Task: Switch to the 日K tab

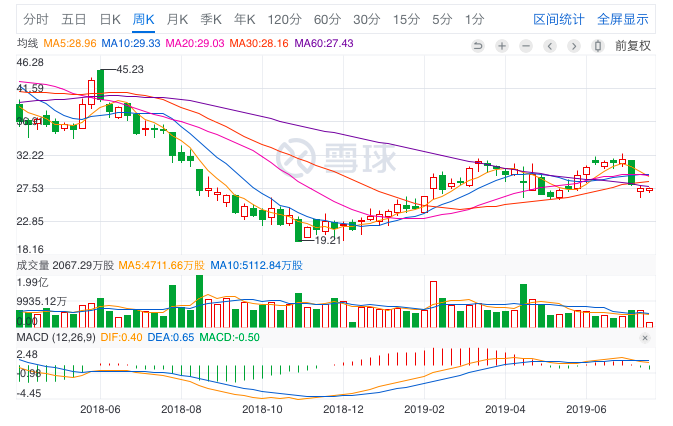Action: pyautogui.click(x=110, y=20)
